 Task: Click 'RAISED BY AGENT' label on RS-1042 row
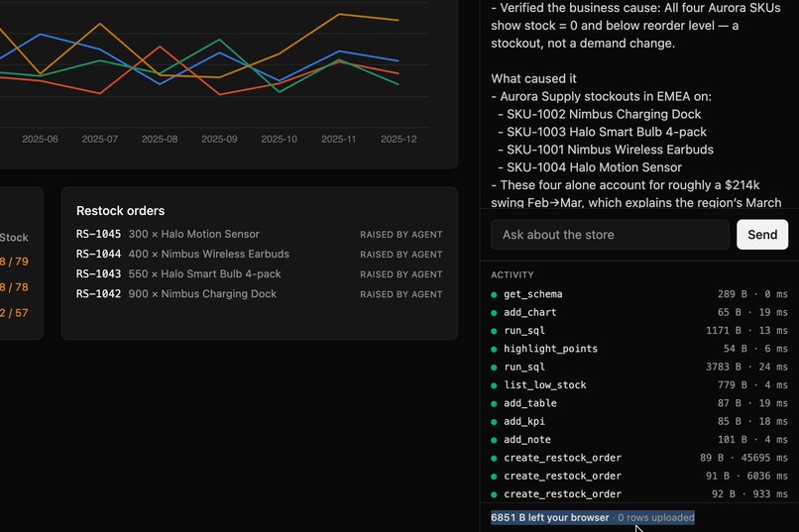tap(401, 294)
